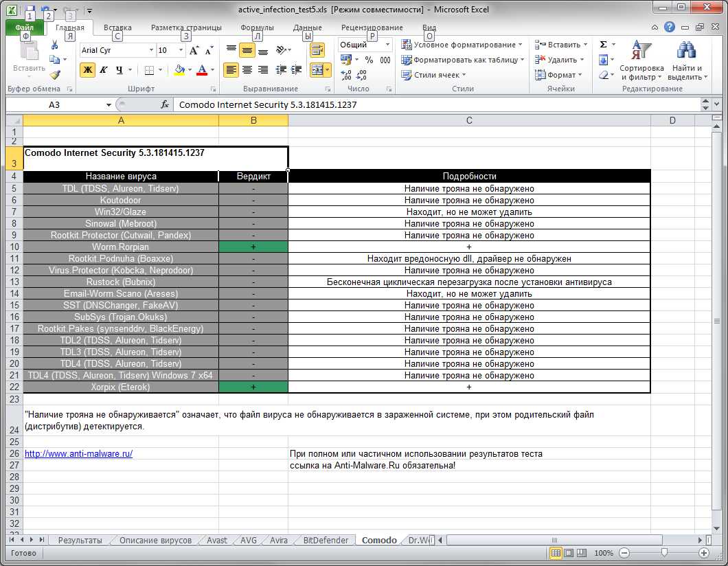The width and height of the screenshot is (728, 566).
Task: Click the AutoSum sigma icon
Action: 603,45
